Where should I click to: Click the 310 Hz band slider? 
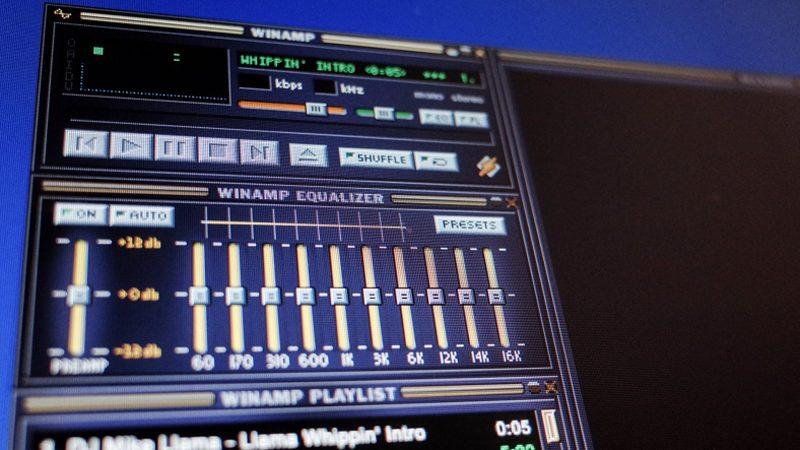point(271,296)
